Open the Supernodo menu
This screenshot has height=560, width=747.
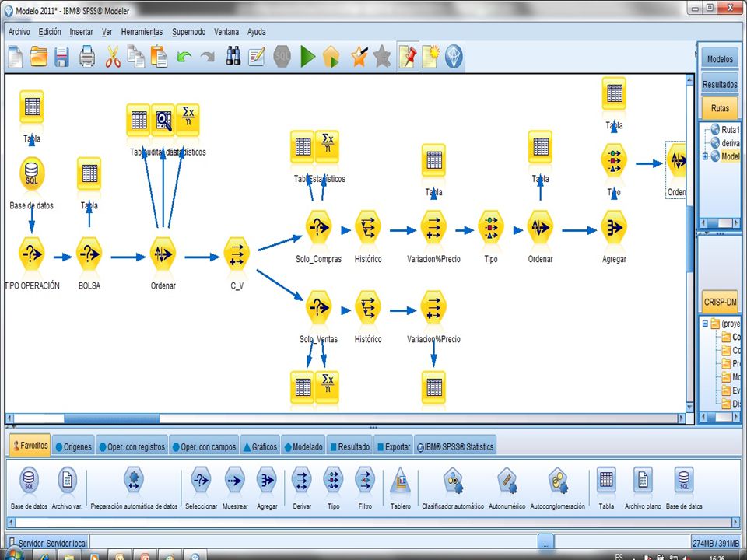point(188,32)
